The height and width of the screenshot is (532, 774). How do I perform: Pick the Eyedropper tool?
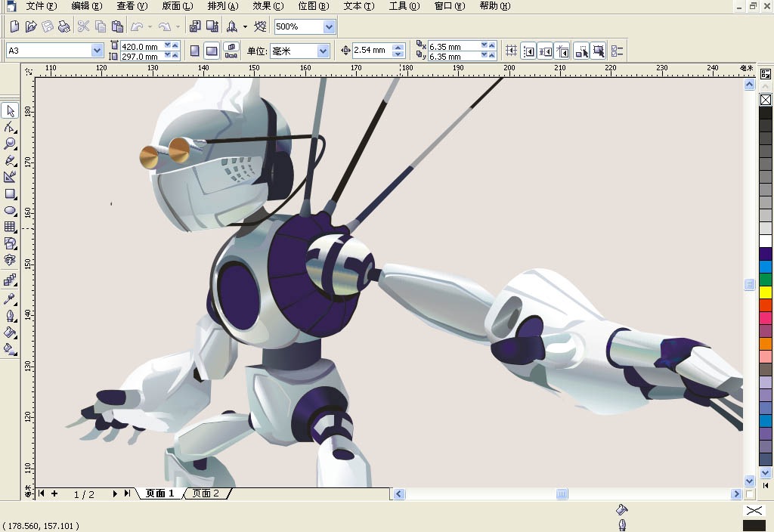point(10,298)
